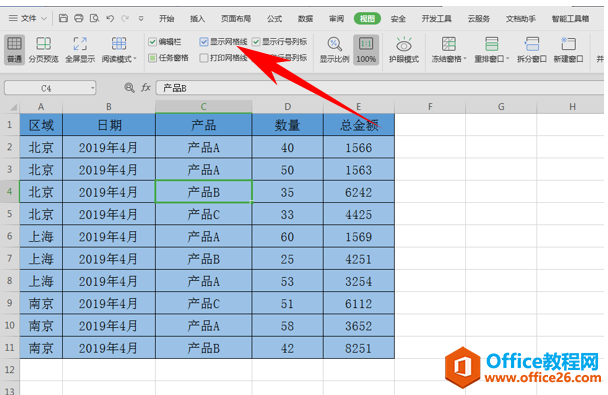Click the 2019年4月 cell in row 11
608x395 pixels.
tap(109, 348)
